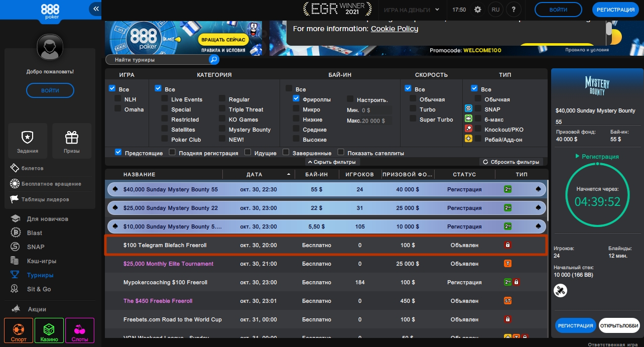Switch language with the RU button

pyautogui.click(x=495, y=10)
